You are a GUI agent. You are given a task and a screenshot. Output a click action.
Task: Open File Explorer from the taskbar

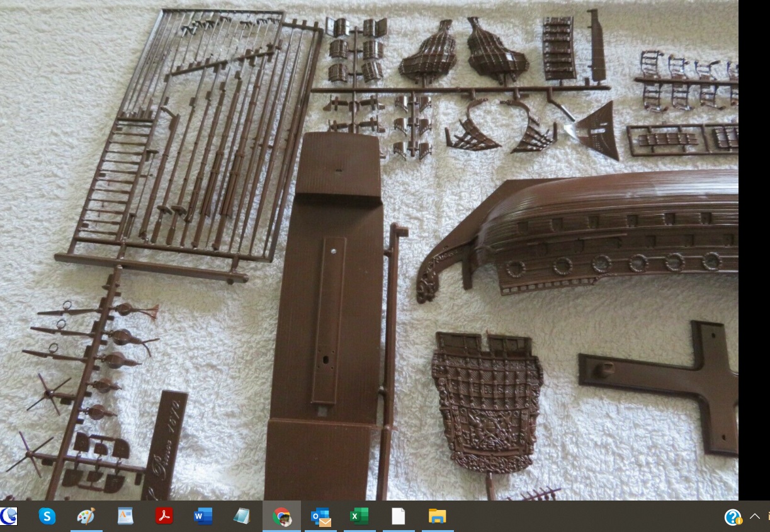pyautogui.click(x=438, y=516)
